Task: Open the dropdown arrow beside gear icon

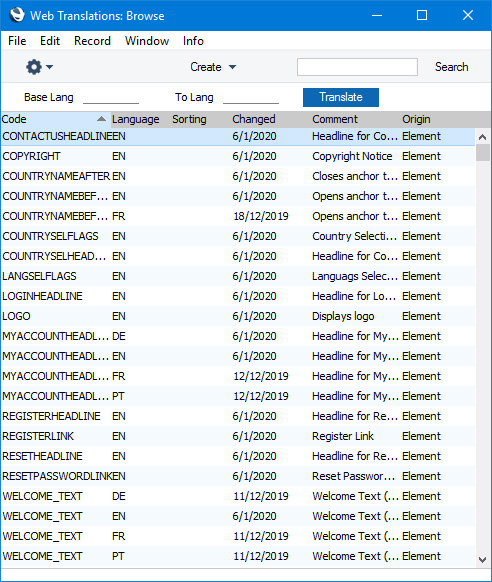Action: point(49,67)
